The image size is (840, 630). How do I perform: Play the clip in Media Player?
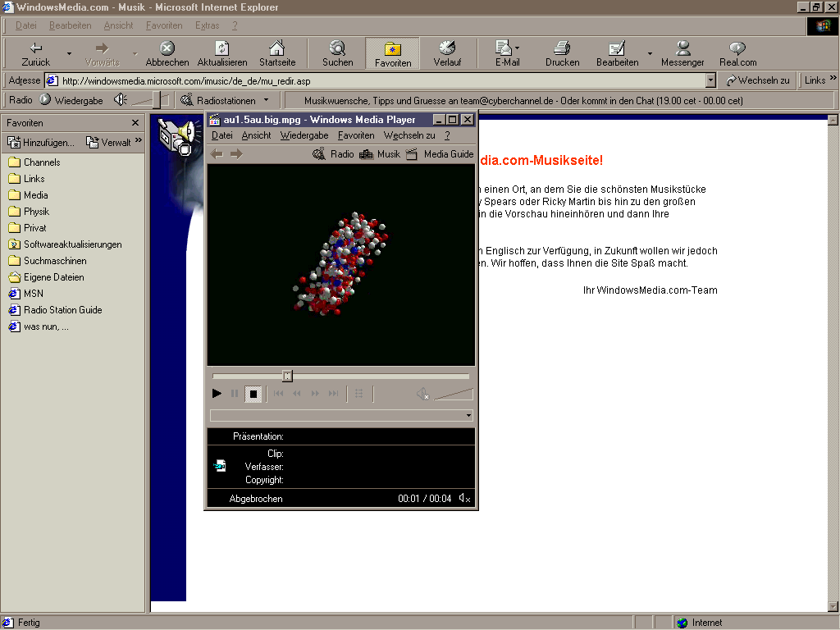pos(217,393)
